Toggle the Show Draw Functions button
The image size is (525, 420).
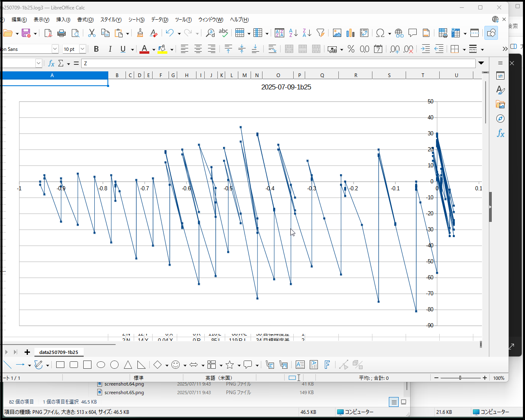point(491,33)
